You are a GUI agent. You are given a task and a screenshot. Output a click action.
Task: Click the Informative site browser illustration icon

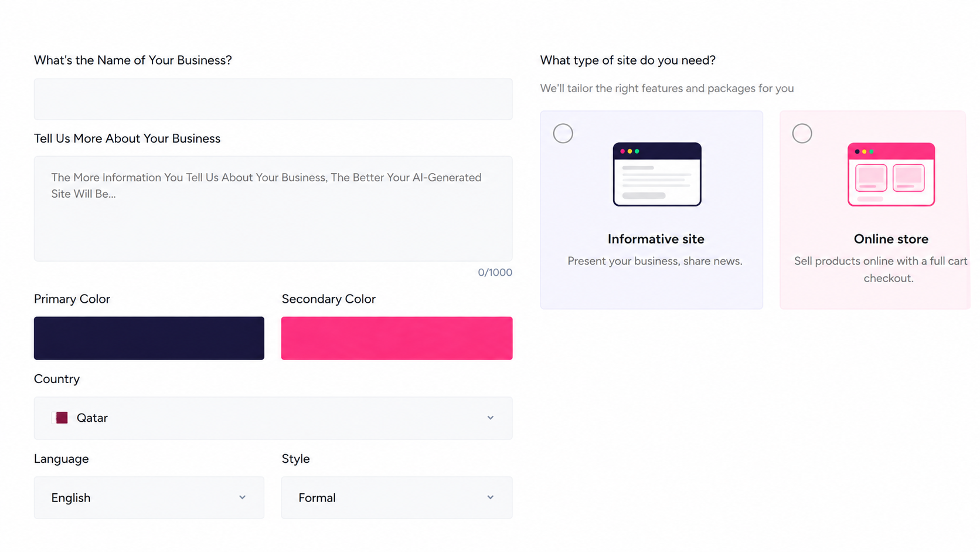pyautogui.click(x=657, y=174)
